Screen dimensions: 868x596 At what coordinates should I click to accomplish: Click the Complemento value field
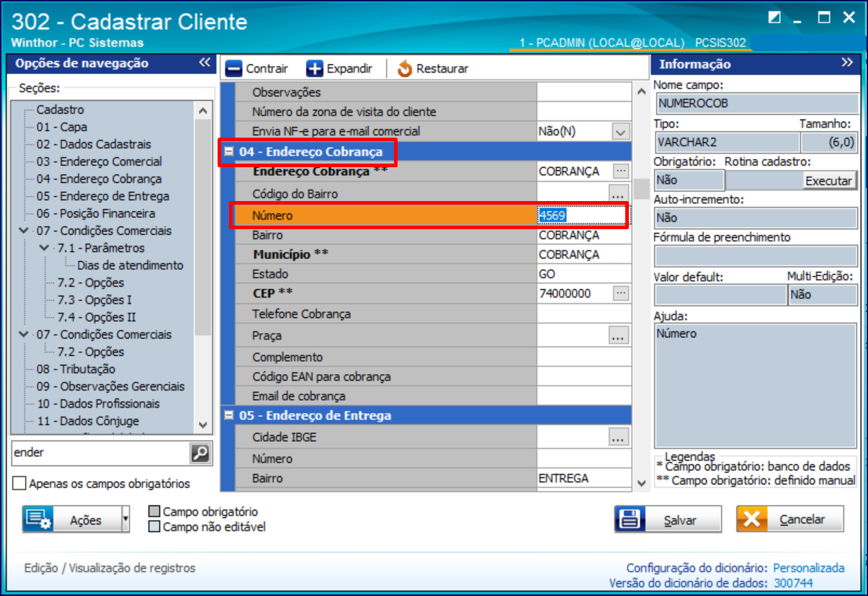pos(583,357)
